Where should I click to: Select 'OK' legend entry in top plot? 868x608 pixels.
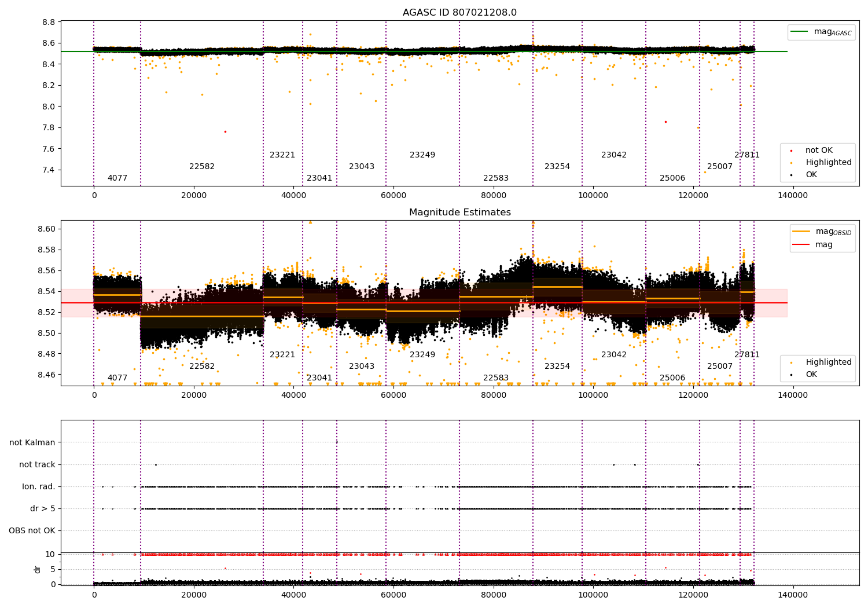pyautogui.click(x=811, y=175)
